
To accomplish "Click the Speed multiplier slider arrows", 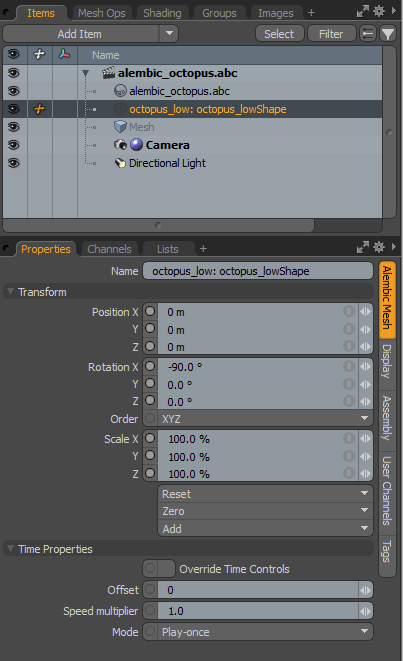I will [x=365, y=611].
